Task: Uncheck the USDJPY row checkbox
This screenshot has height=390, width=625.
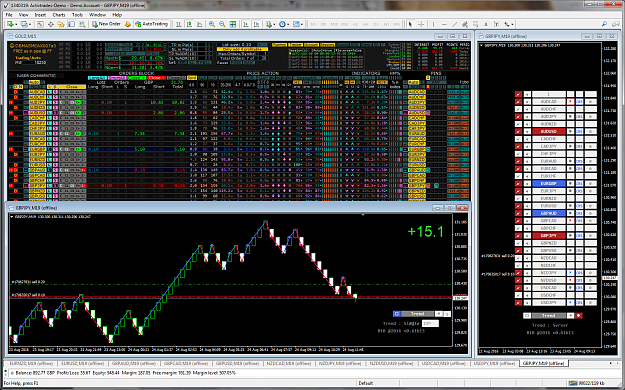Action: 518,303
